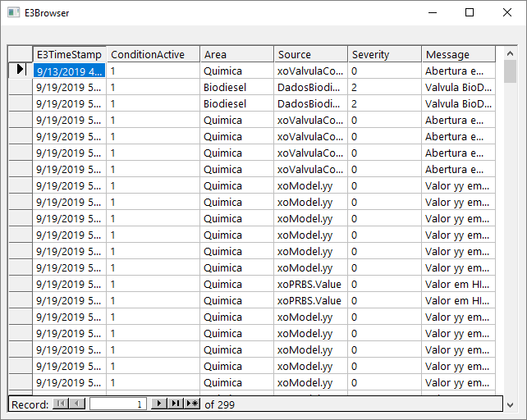Select the first Biodiesel Area cell
This screenshot has height=420, width=527.
[x=236, y=87]
